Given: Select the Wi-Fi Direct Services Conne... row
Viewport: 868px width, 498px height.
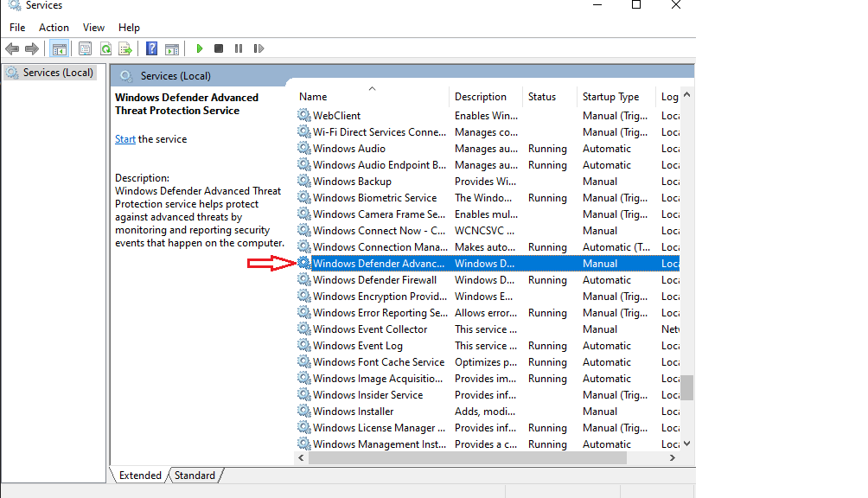Looking at the screenshot, I should coord(488,131).
